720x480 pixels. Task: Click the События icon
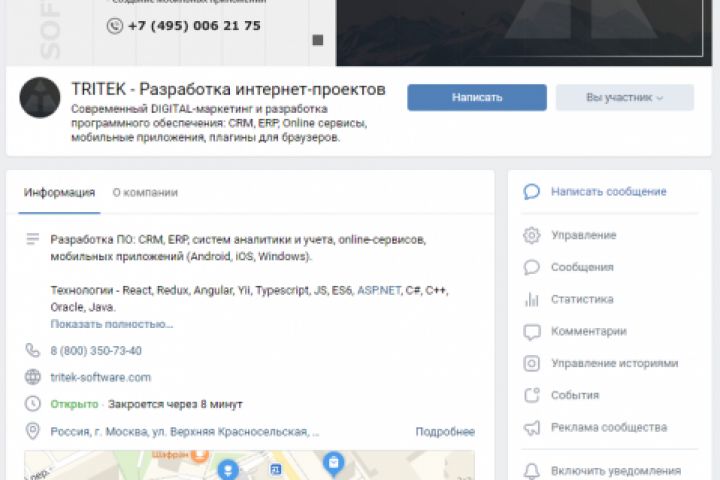tap(531, 395)
